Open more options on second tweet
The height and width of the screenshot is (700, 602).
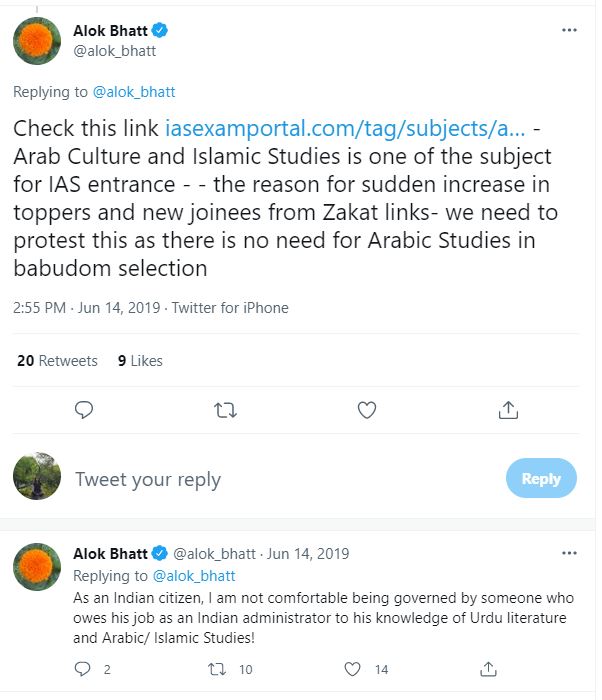click(x=569, y=553)
